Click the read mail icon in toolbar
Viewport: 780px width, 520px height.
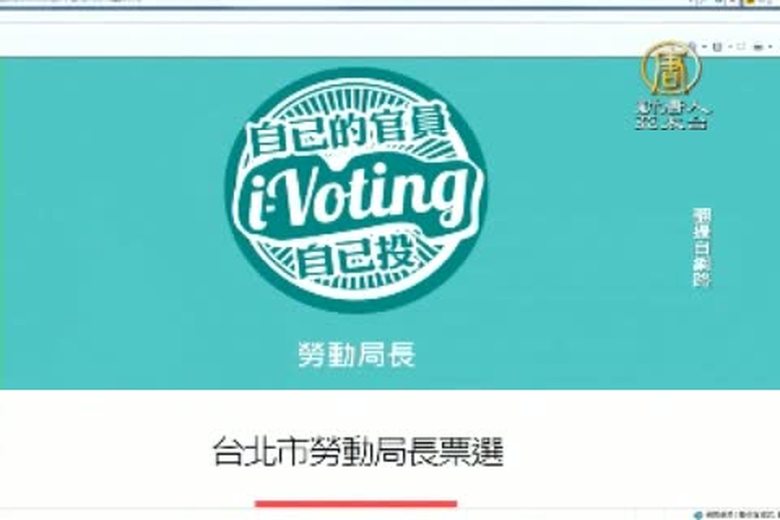point(741,47)
